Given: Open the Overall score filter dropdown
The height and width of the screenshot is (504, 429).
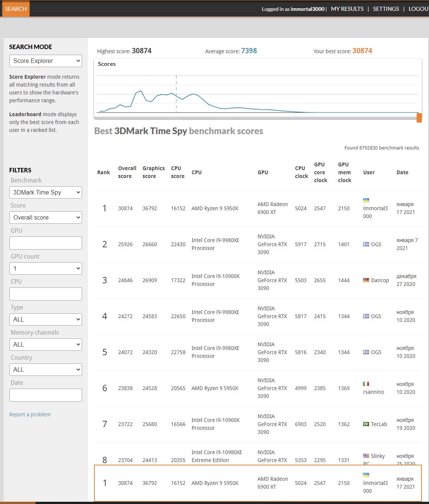Looking at the screenshot, I should coord(46,217).
